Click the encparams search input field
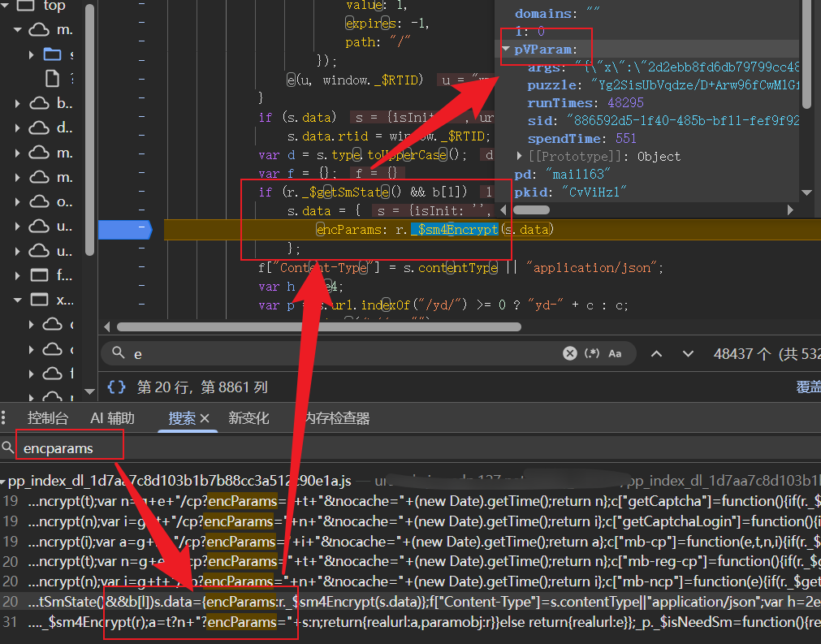The image size is (821, 644). (x=419, y=448)
